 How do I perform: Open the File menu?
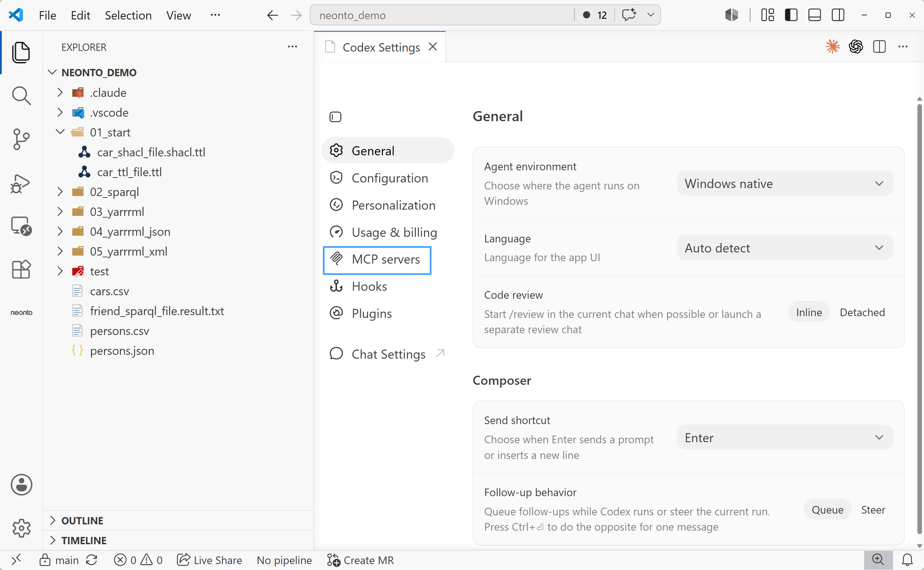[x=47, y=15]
